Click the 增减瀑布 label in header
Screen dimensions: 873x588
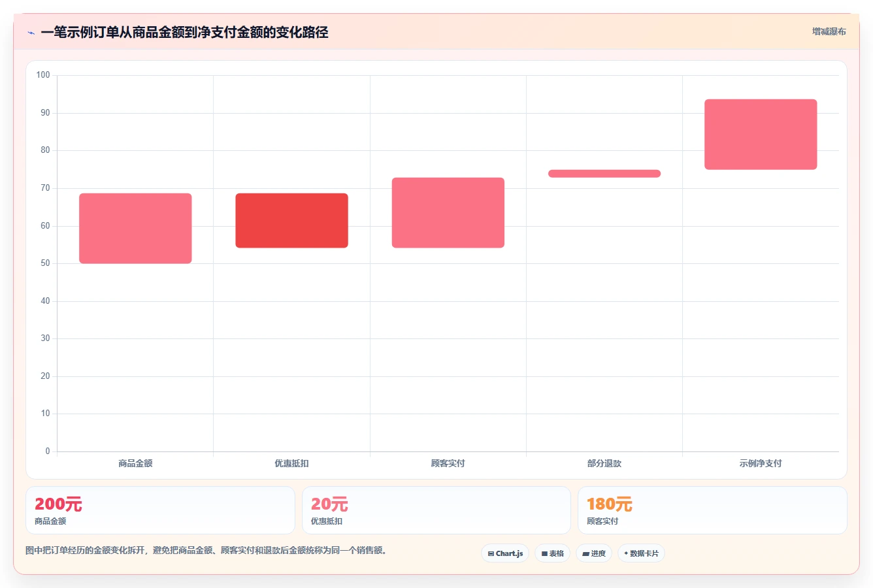coord(829,31)
